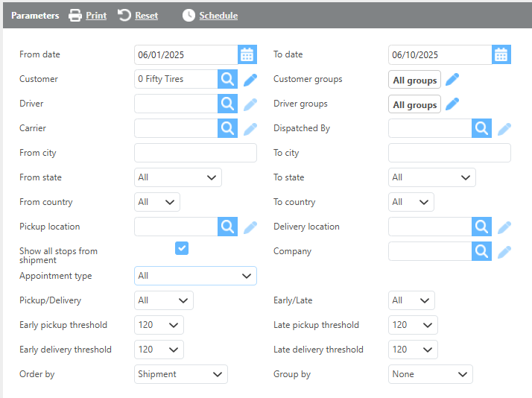Uncheck Show all stops from shipment
The width and height of the screenshot is (532, 398).
click(x=182, y=248)
